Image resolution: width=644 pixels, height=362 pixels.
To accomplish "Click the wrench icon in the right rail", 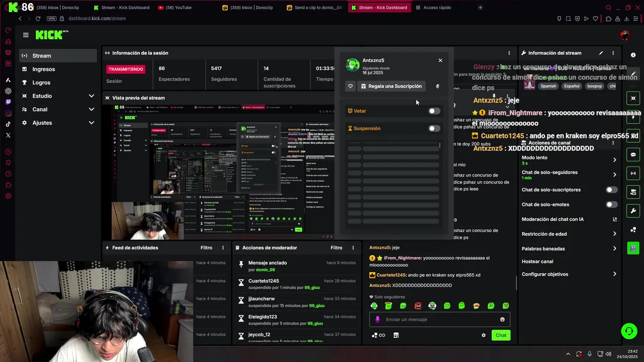I will [633, 211].
